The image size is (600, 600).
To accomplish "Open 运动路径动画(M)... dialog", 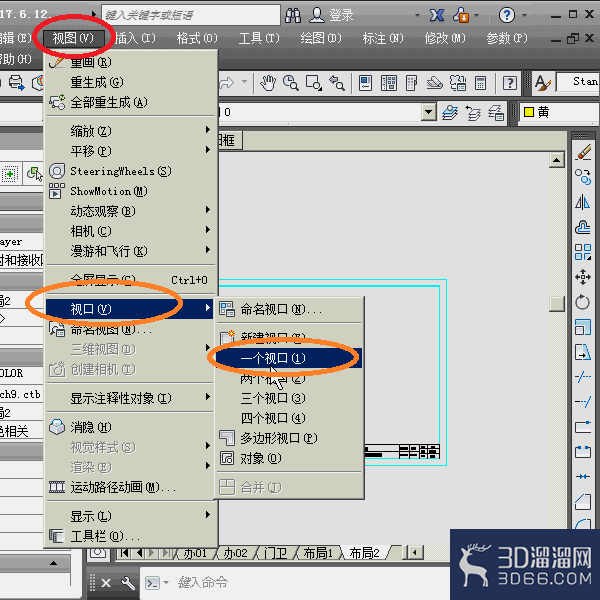I will click(x=130, y=487).
